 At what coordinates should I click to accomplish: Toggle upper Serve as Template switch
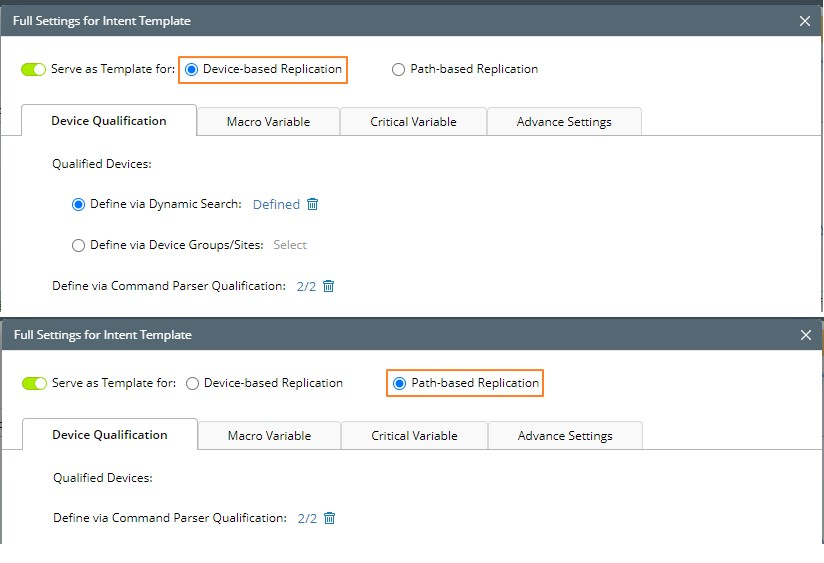[33, 70]
